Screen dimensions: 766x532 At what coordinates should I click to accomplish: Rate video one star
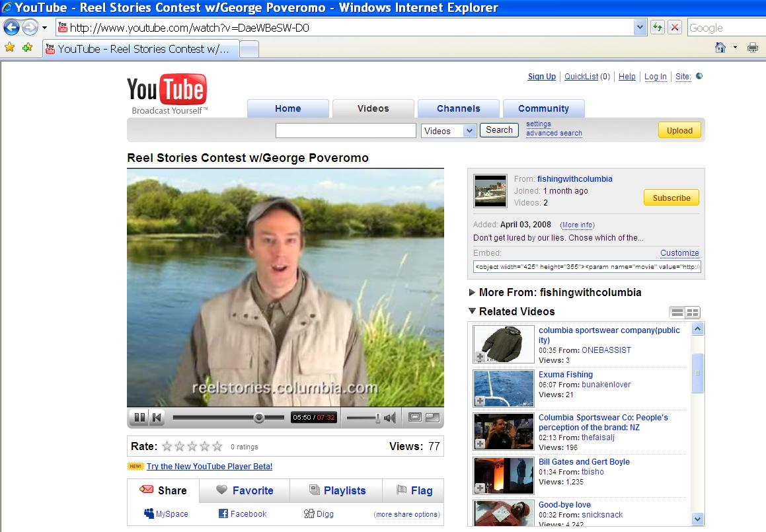tap(167, 447)
